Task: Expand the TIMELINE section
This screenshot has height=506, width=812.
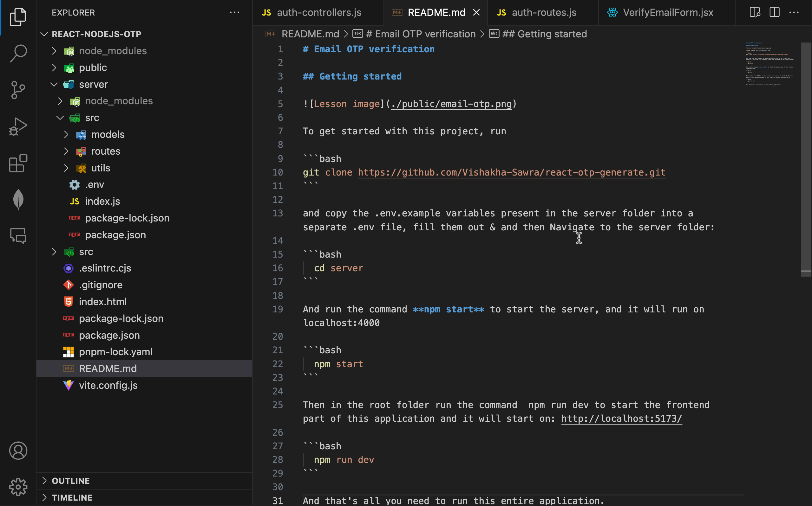Action: (x=72, y=497)
